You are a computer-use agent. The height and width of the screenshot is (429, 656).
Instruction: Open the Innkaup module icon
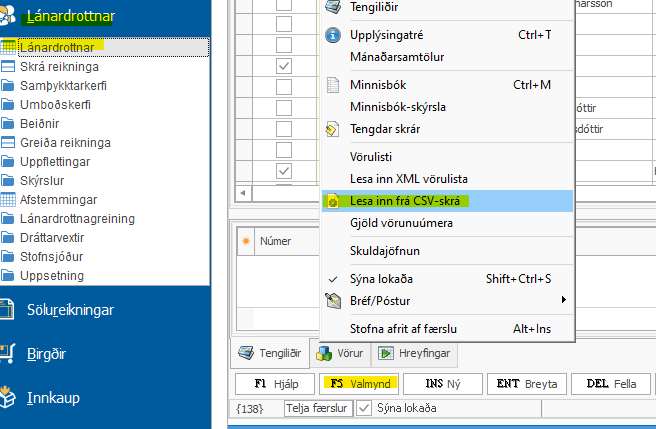11,397
